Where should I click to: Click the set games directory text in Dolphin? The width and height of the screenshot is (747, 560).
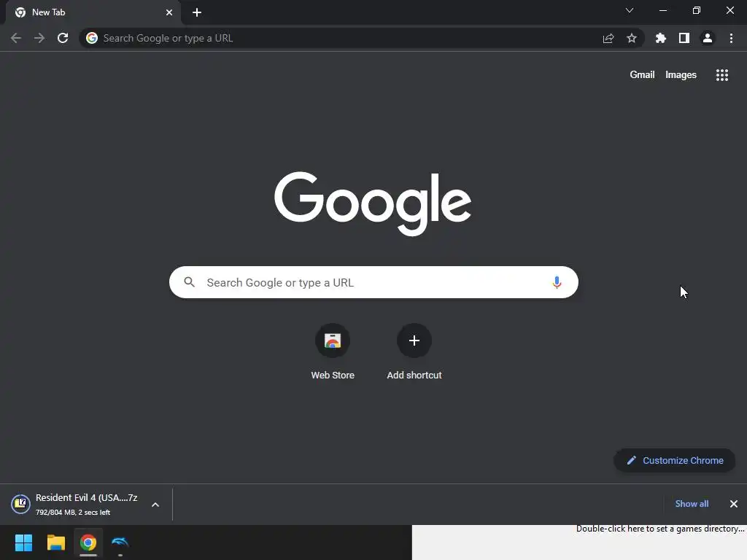tap(659, 529)
